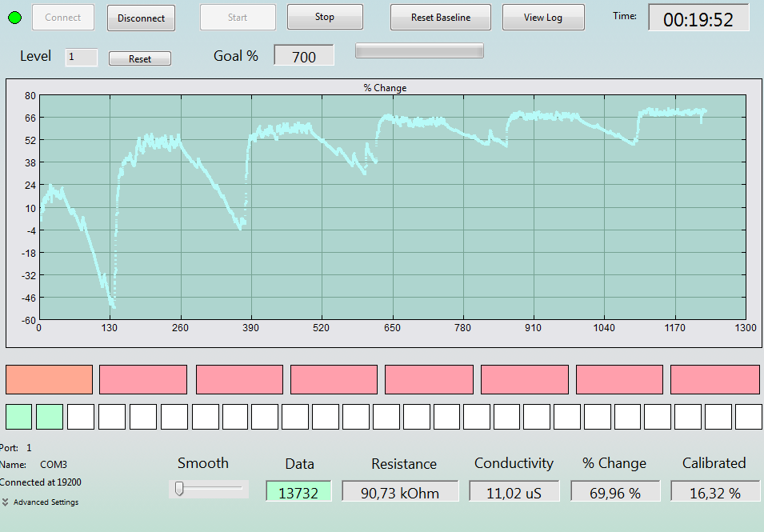Reset the level counter
This screenshot has height=532, width=764.
[x=140, y=58]
